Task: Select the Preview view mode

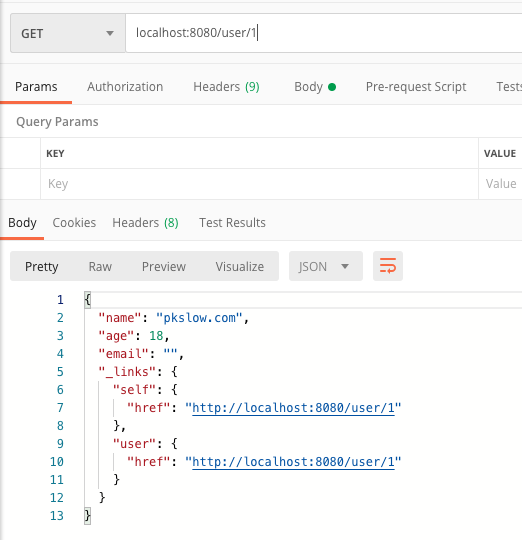Action: [164, 266]
